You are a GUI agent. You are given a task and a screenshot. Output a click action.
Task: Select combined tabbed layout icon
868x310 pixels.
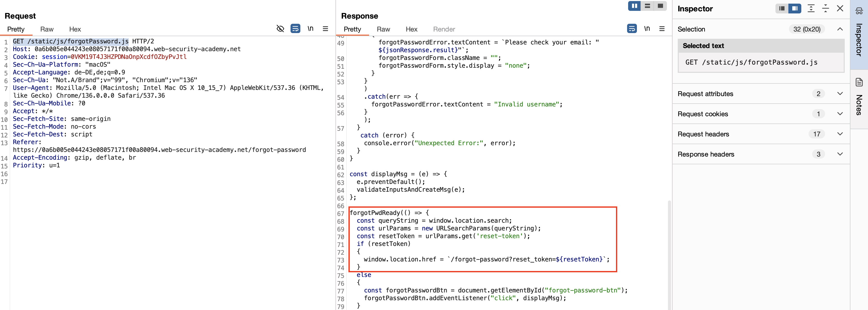coord(660,6)
